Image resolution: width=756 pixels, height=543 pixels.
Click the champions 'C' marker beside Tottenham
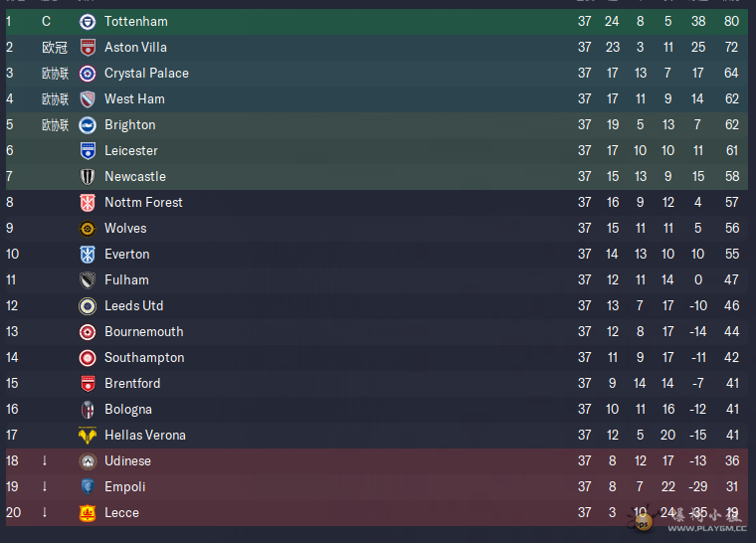46,21
